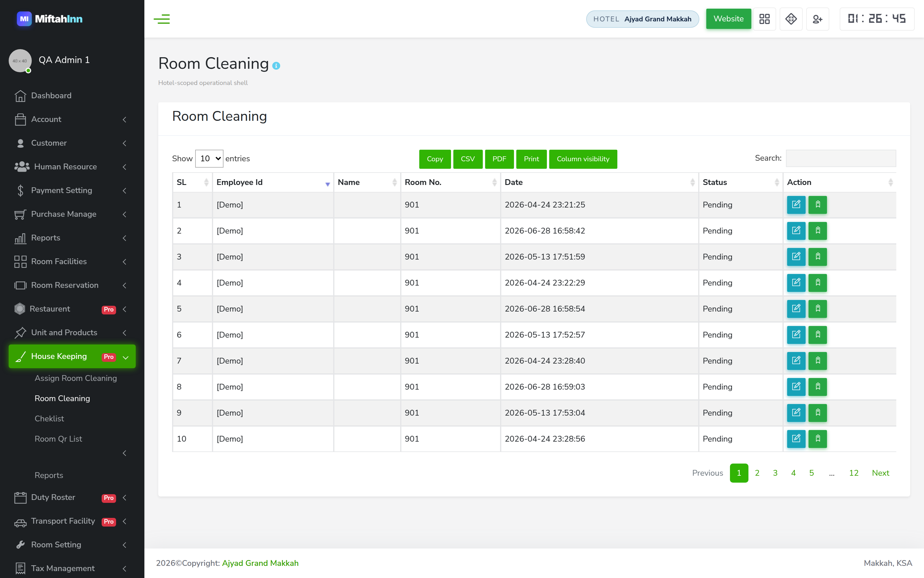Select Room Cleaning submenu item

[62, 398]
